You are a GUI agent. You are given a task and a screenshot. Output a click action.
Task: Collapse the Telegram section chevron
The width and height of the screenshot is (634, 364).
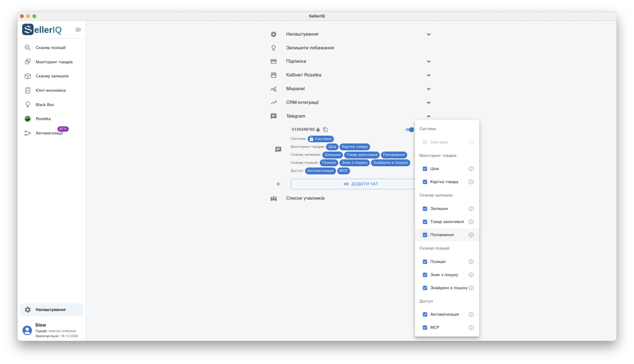tap(429, 116)
